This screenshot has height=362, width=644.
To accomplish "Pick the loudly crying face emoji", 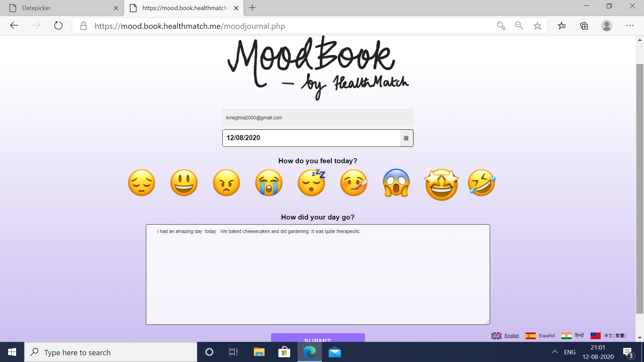I will pos(269,183).
